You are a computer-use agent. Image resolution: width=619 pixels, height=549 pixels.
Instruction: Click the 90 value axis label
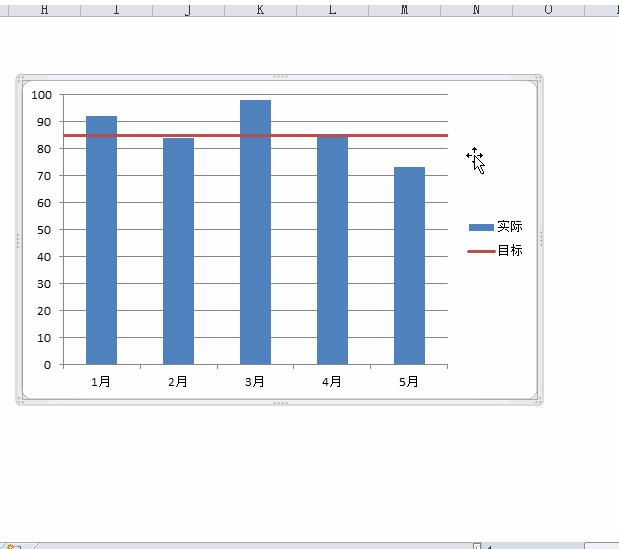click(44, 122)
